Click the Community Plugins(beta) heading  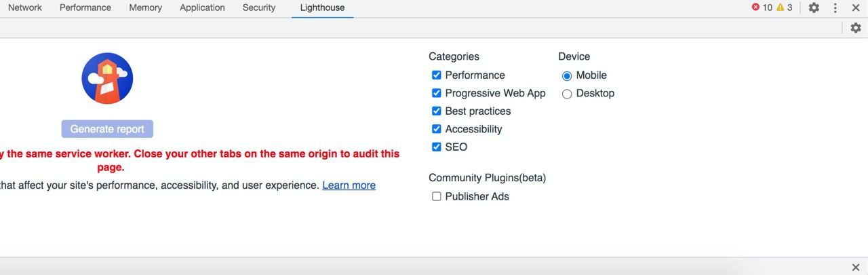tap(487, 178)
